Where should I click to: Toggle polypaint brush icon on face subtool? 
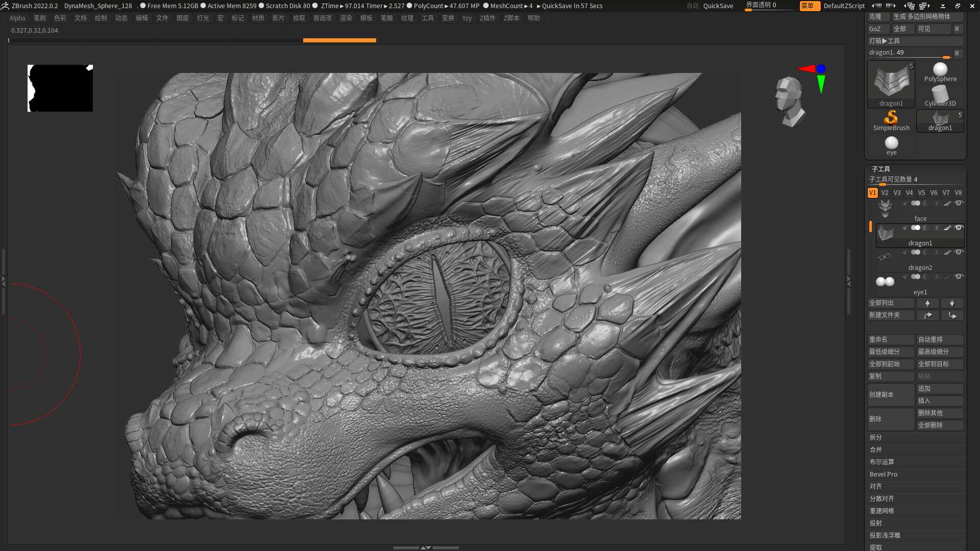click(x=947, y=204)
